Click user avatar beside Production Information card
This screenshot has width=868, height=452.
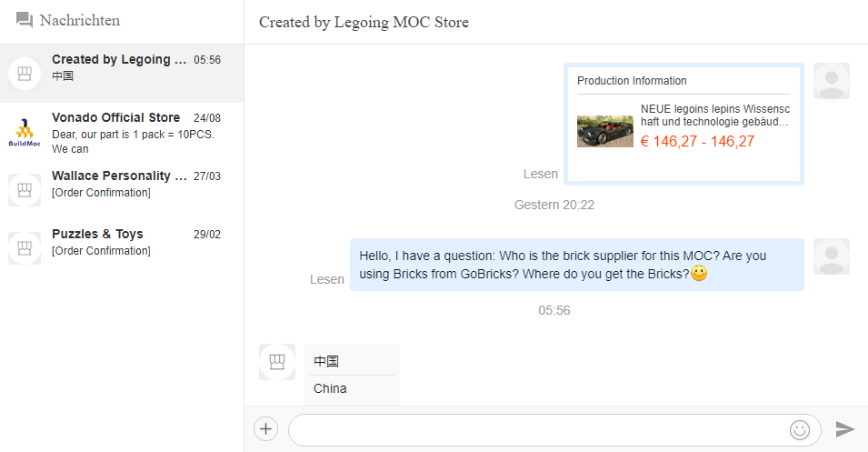click(x=831, y=81)
